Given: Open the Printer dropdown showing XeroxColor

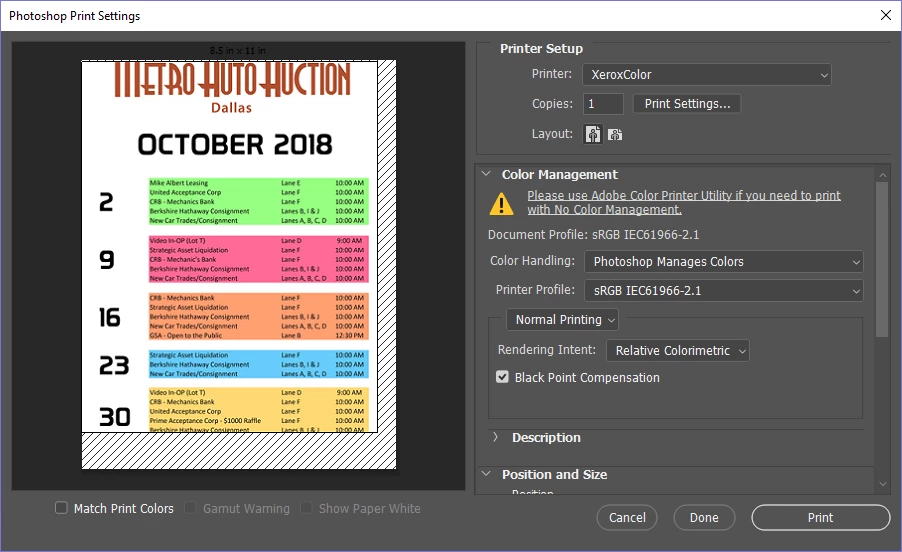Looking at the screenshot, I should click(x=706, y=74).
